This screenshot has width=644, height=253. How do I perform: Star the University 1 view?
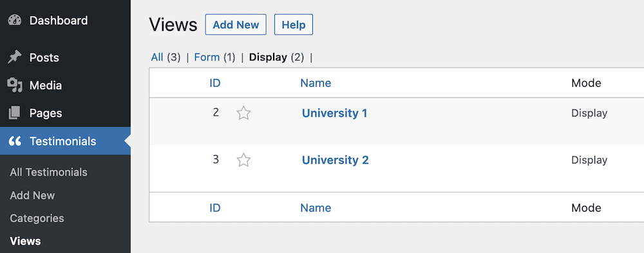pyautogui.click(x=243, y=113)
